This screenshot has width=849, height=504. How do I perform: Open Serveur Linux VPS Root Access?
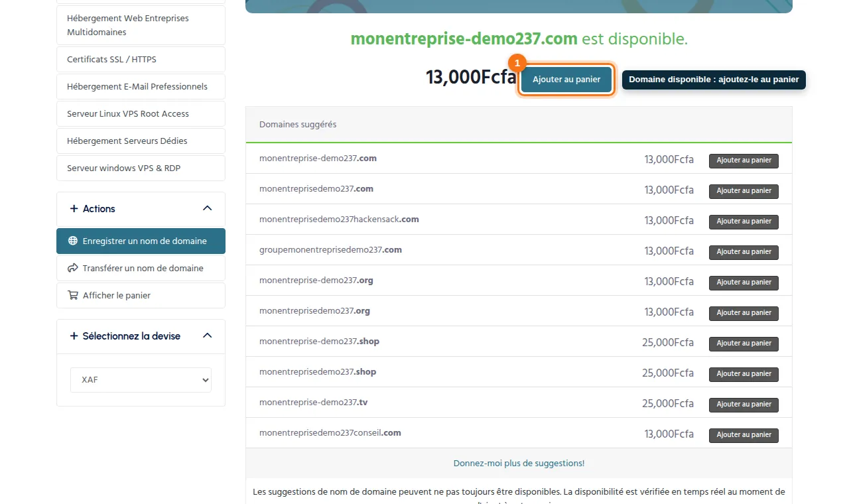[x=141, y=114]
